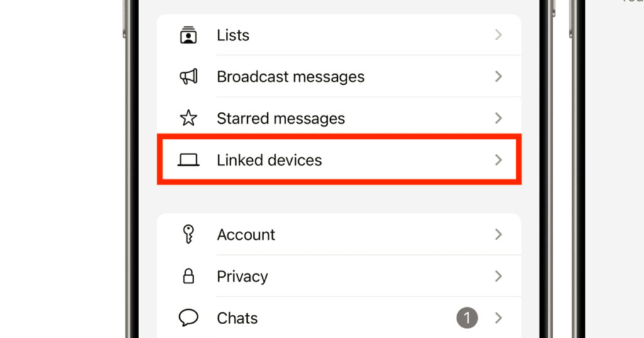Open the Linked devices menu item
The width and height of the screenshot is (644, 338).
tap(269, 160)
